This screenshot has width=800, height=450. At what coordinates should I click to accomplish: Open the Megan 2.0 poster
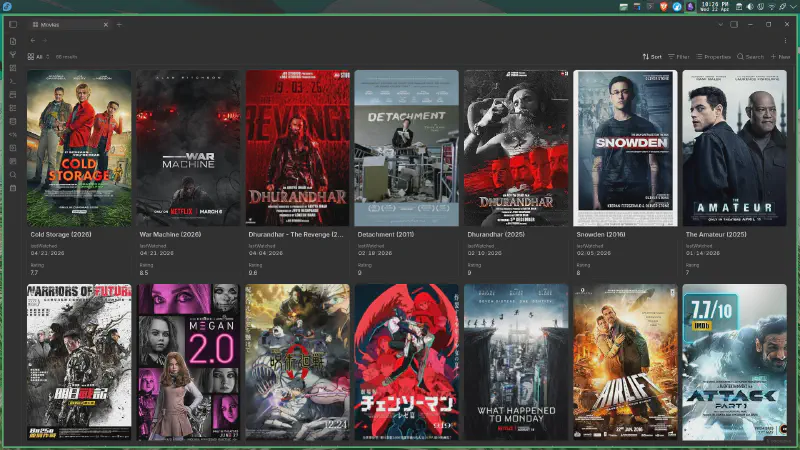pos(188,362)
